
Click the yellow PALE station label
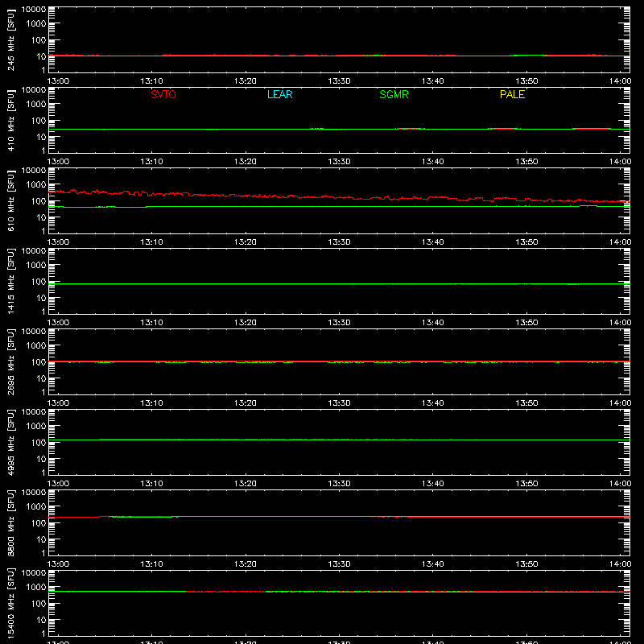(x=512, y=94)
